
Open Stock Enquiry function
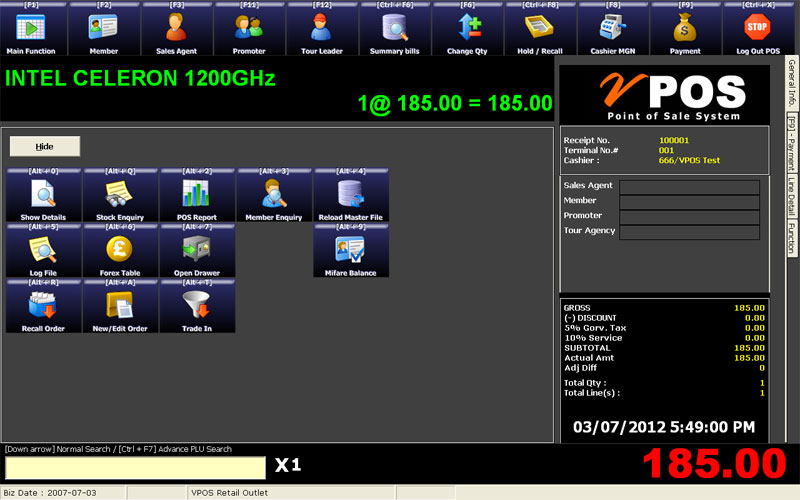(x=120, y=196)
